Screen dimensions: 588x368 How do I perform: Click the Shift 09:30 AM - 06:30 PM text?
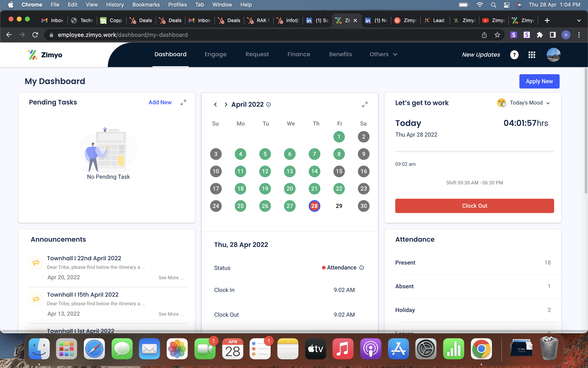tap(474, 183)
